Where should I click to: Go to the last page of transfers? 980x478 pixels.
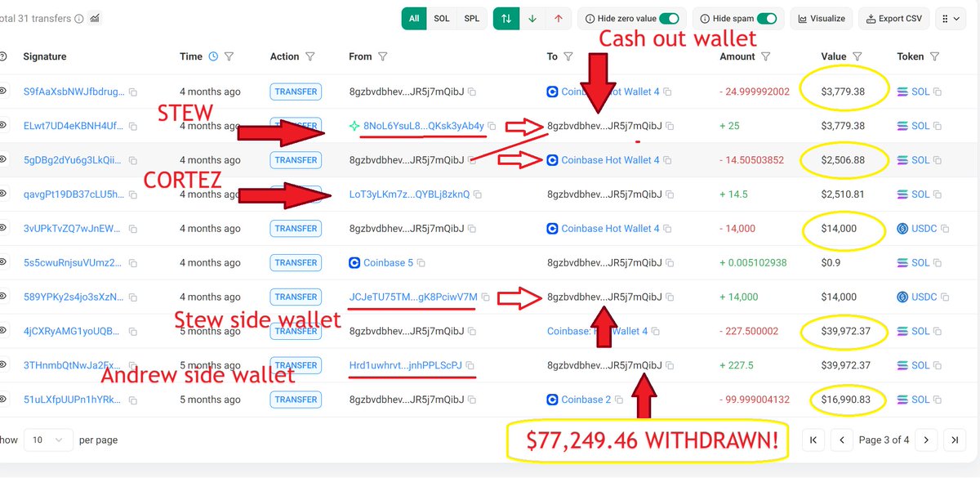coord(952,440)
